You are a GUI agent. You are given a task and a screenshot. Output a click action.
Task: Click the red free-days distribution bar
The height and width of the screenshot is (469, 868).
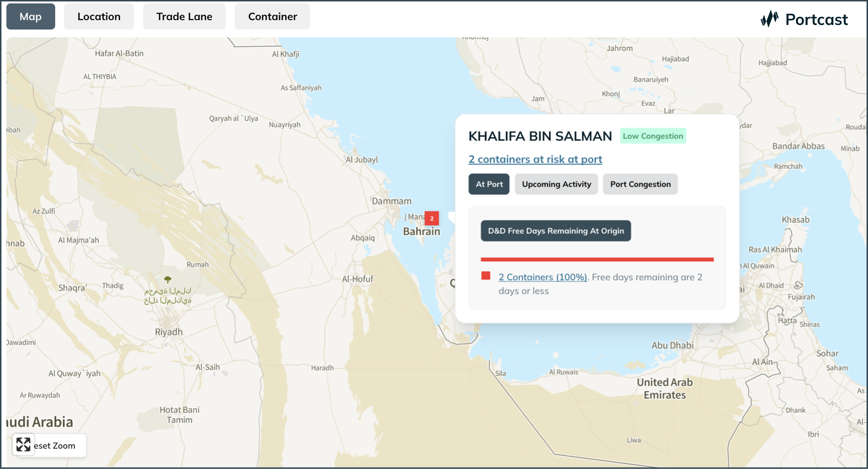[597, 259]
